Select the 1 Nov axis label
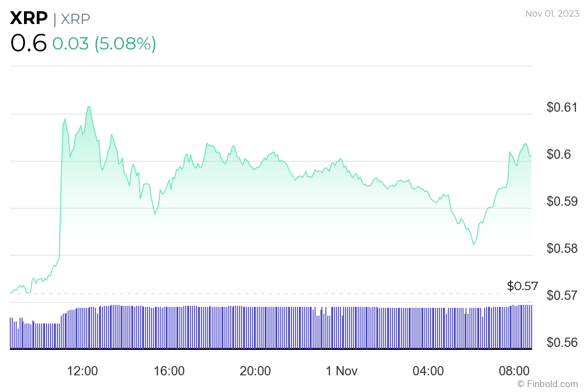 tap(342, 371)
